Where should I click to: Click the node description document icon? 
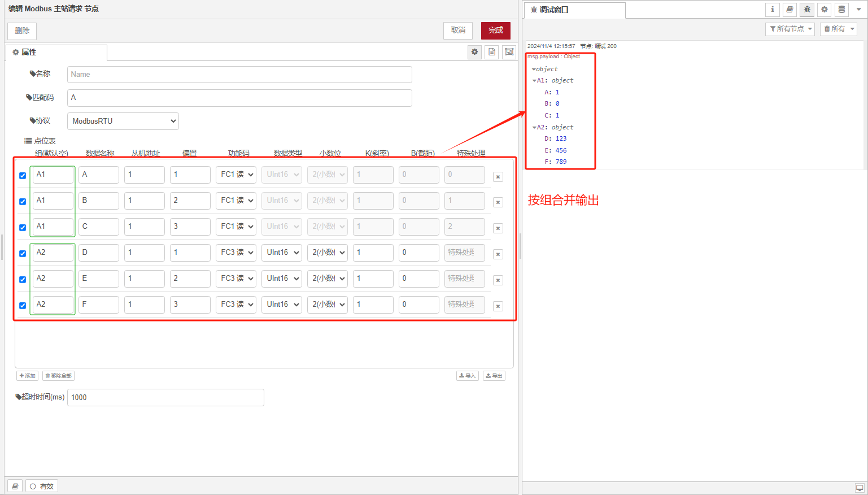492,52
